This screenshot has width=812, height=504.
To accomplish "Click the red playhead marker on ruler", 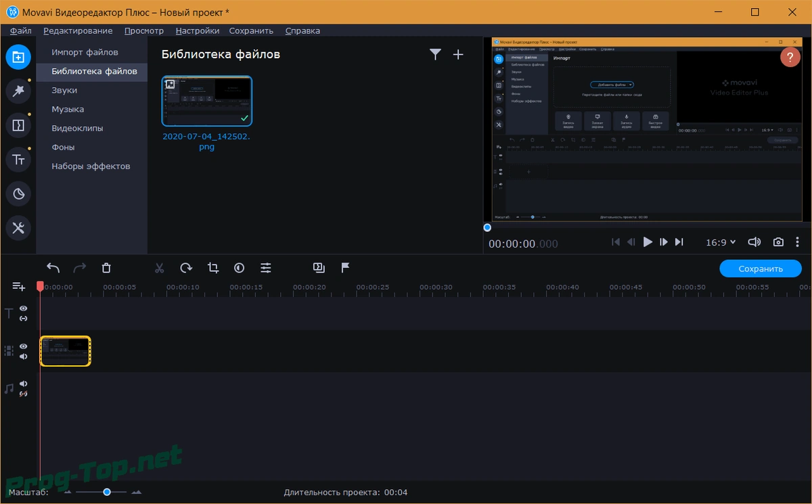I will [40, 287].
